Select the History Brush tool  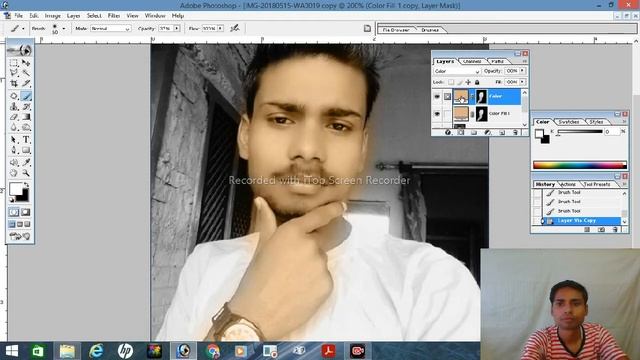coord(26,107)
